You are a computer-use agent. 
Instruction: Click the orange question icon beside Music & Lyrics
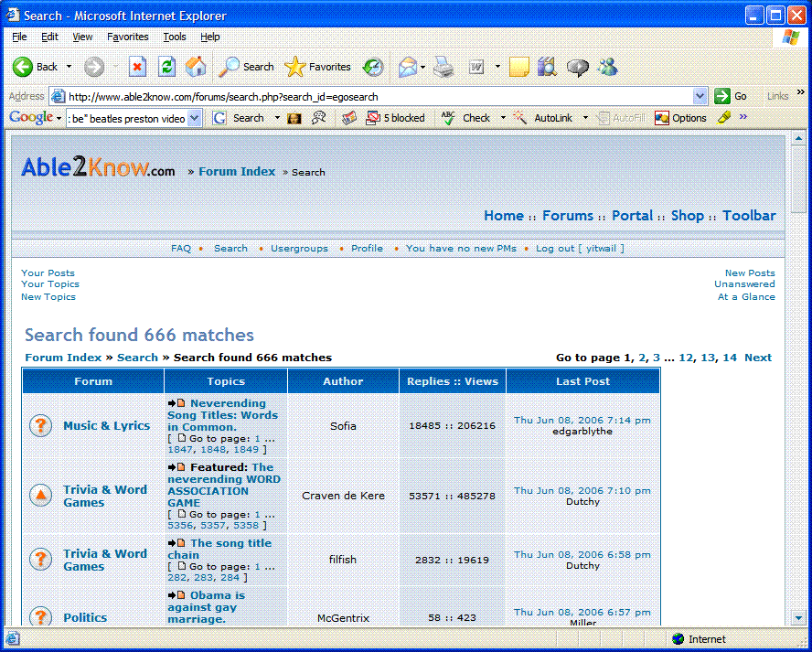point(40,426)
